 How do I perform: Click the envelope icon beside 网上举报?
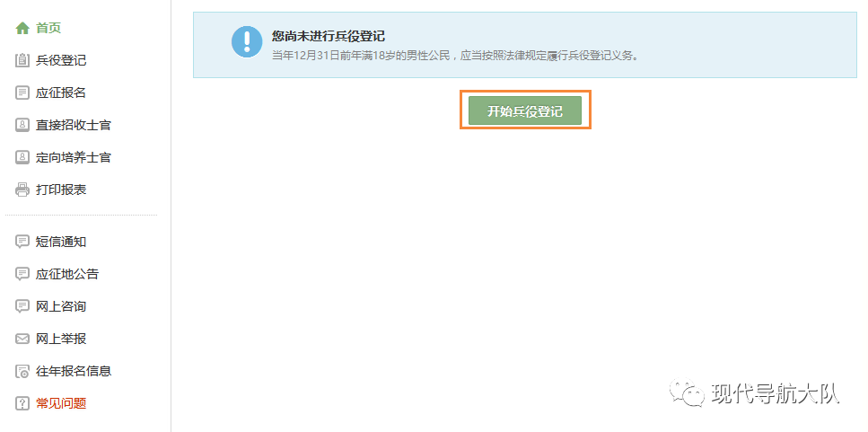(22, 339)
